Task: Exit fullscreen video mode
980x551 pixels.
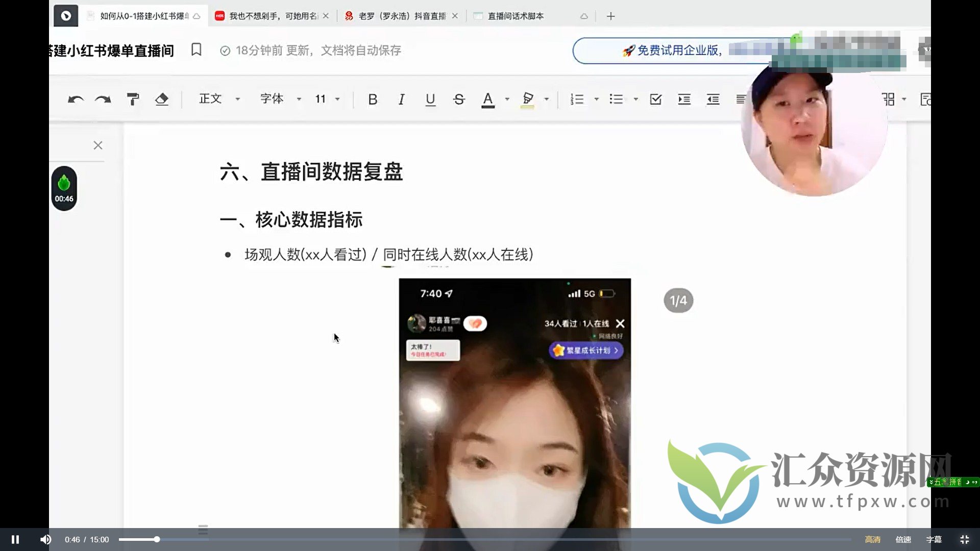Action: pyautogui.click(x=964, y=539)
